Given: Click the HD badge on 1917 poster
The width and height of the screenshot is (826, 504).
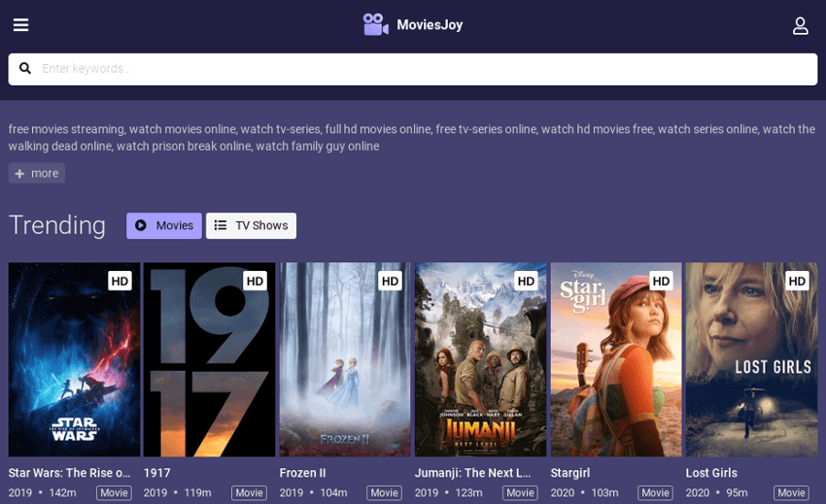Looking at the screenshot, I should click(255, 282).
